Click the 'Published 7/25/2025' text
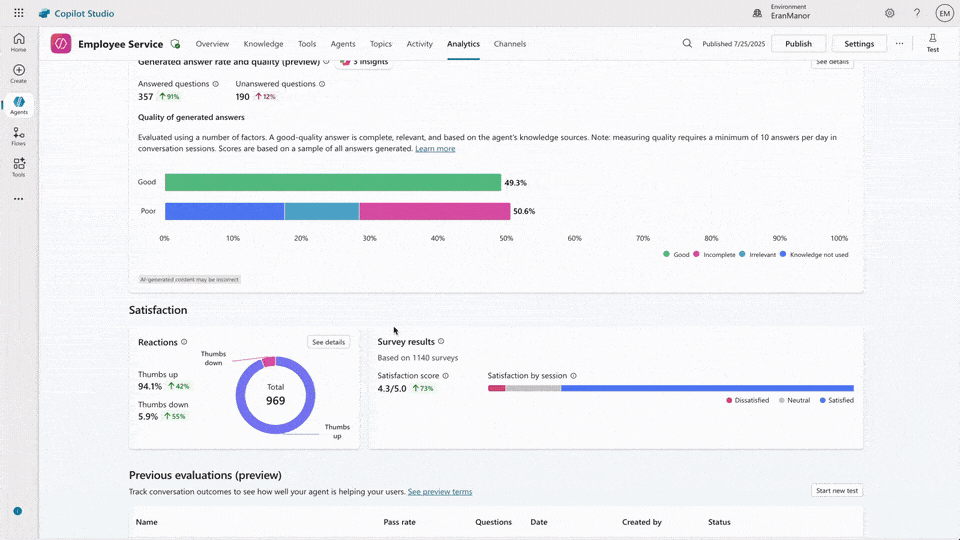960x540 pixels. (x=733, y=44)
